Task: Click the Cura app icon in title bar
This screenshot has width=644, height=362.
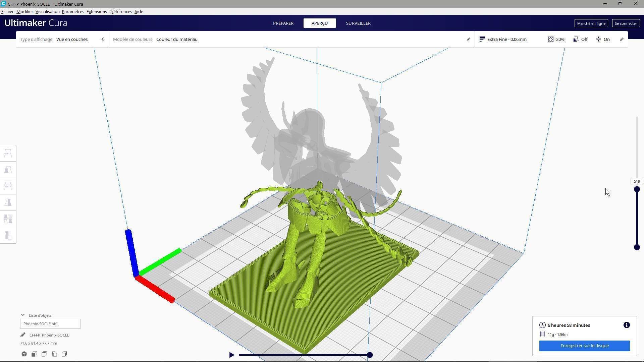Action: point(3,4)
